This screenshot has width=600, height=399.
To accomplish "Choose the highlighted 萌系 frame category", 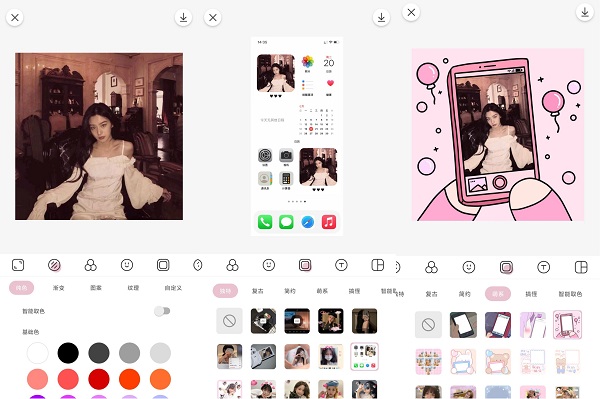I will (498, 294).
